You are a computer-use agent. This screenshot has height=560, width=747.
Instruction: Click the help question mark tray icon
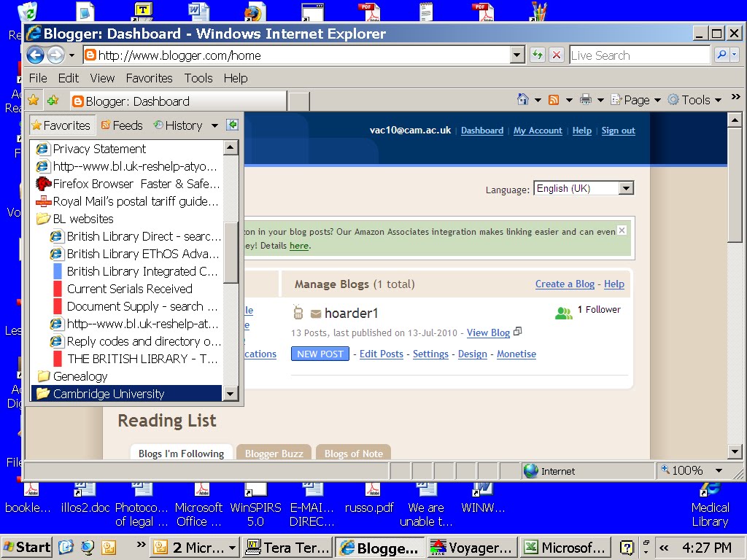pos(627,548)
